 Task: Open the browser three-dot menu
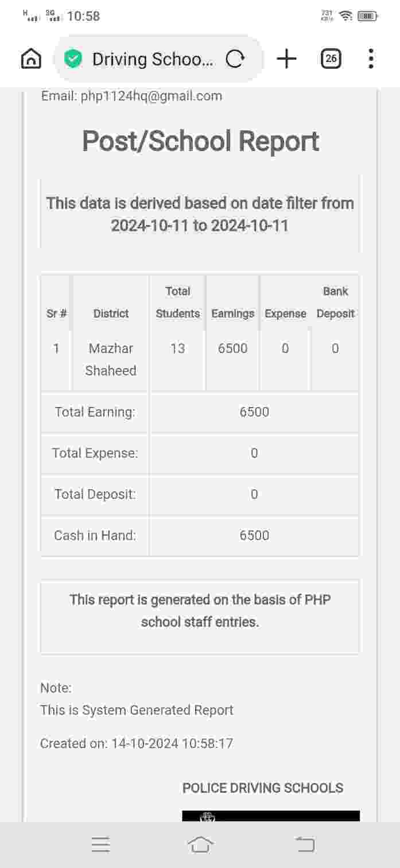371,59
